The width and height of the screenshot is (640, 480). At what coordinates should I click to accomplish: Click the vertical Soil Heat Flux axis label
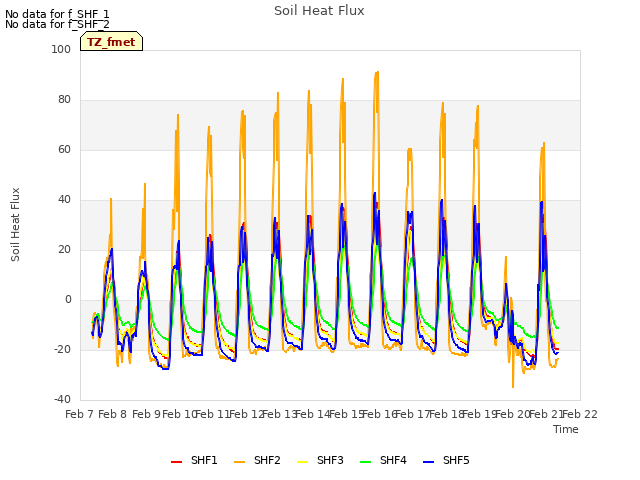(15, 224)
